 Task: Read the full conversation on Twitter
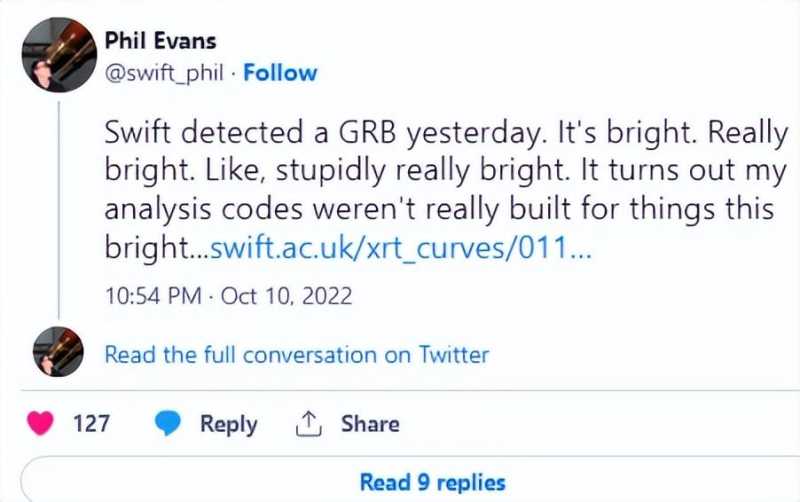click(x=297, y=354)
